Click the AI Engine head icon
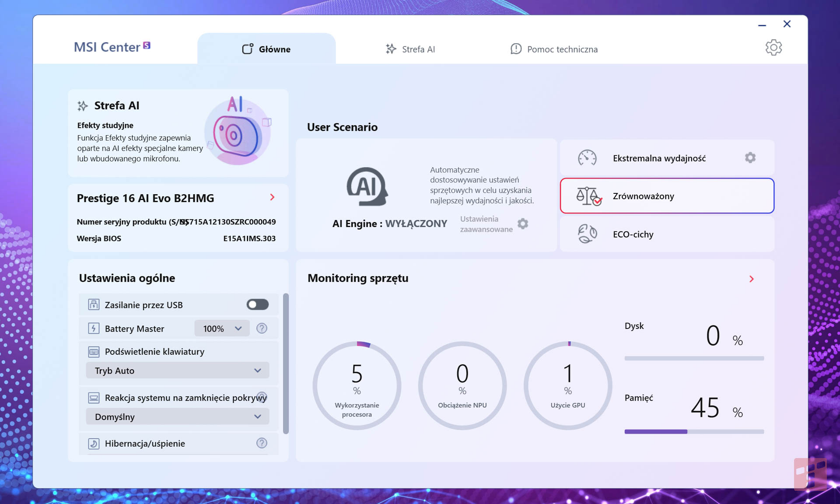Image resolution: width=840 pixels, height=504 pixels. coord(367,187)
